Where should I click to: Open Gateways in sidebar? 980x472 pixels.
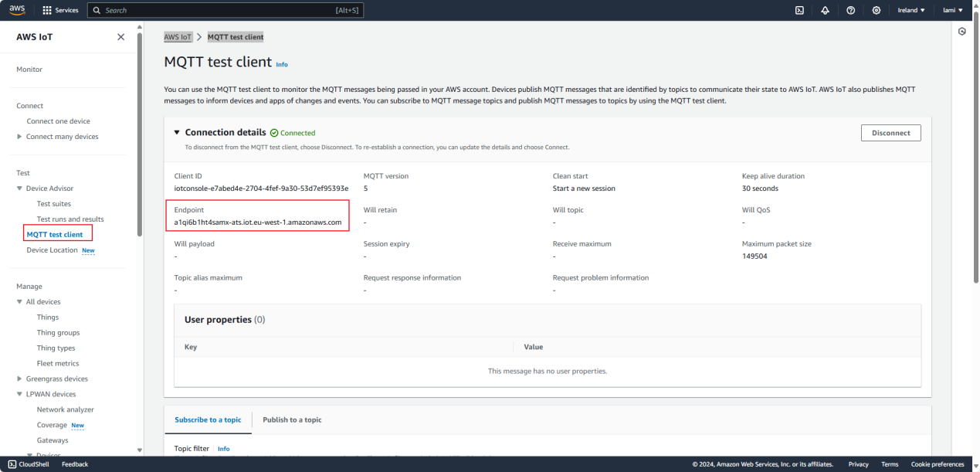tap(53, 441)
